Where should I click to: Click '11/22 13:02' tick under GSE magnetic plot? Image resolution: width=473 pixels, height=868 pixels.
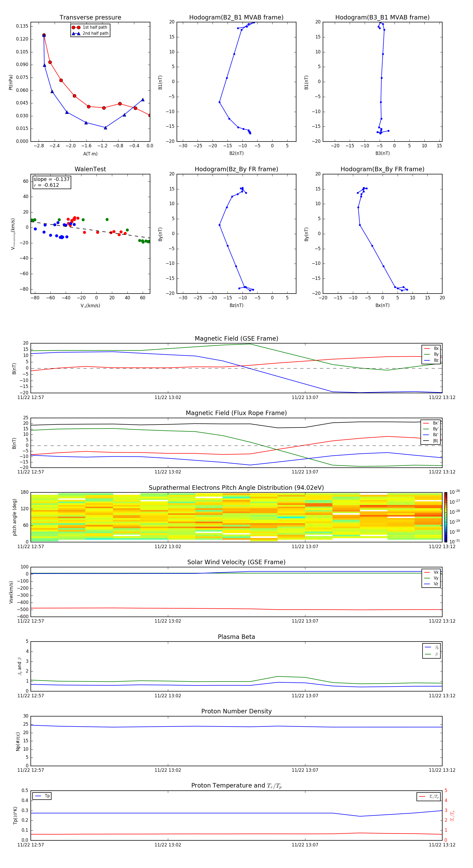[x=168, y=398]
